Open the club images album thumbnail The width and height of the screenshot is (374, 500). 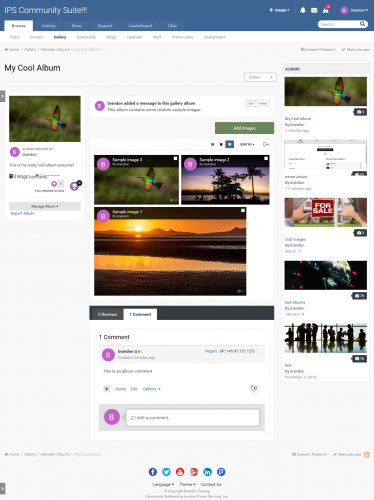pos(326,212)
